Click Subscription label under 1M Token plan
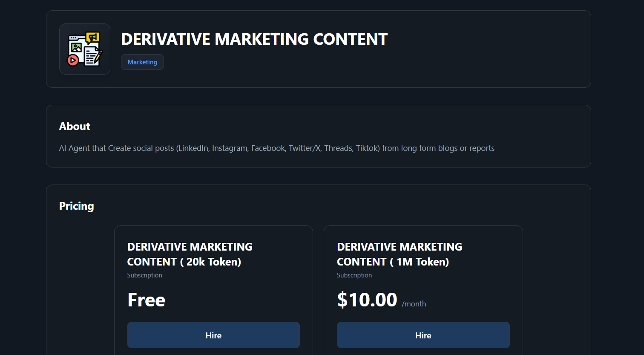Screen dimensions: 644x355 [x=354, y=275]
